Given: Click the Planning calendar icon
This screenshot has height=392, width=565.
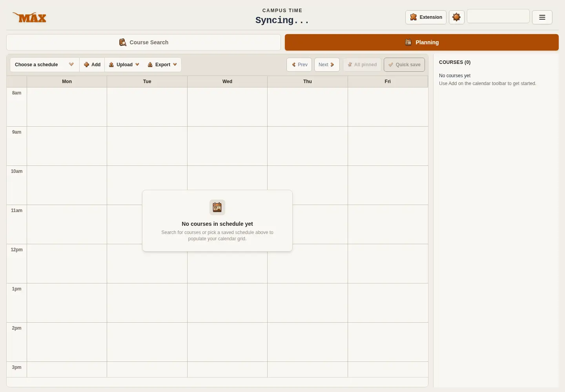Looking at the screenshot, I should [x=408, y=42].
